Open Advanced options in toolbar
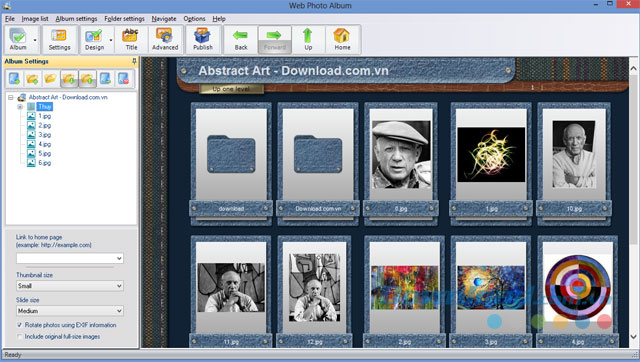 click(165, 40)
